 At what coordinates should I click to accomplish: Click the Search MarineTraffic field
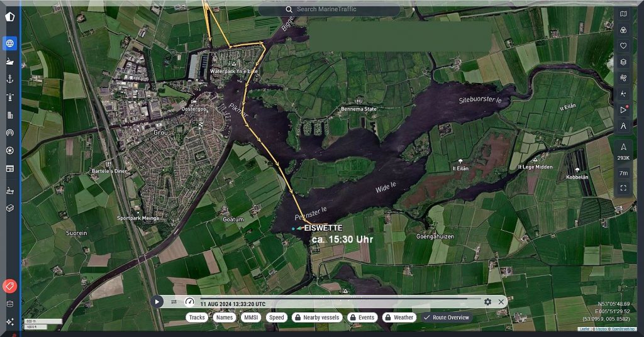point(329,9)
